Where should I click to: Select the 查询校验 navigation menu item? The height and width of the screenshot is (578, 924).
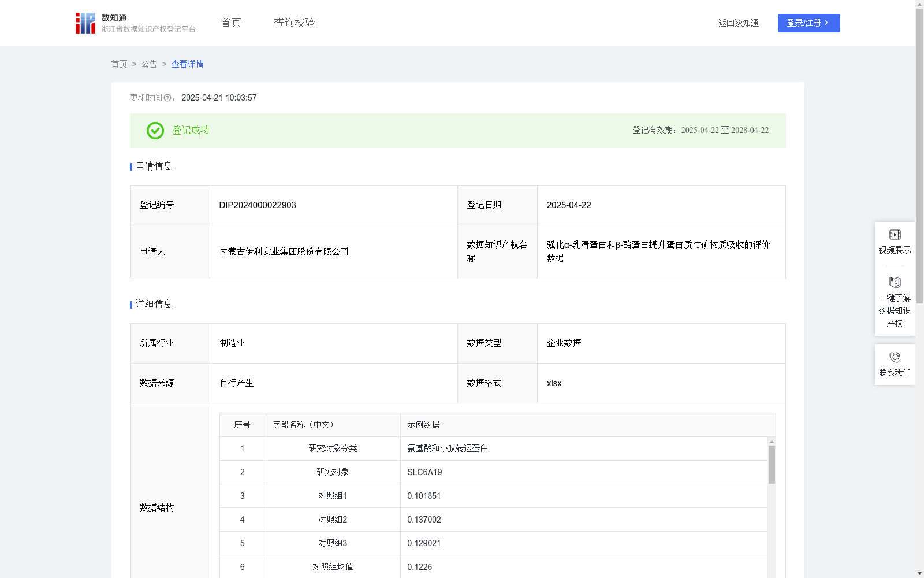click(x=294, y=23)
